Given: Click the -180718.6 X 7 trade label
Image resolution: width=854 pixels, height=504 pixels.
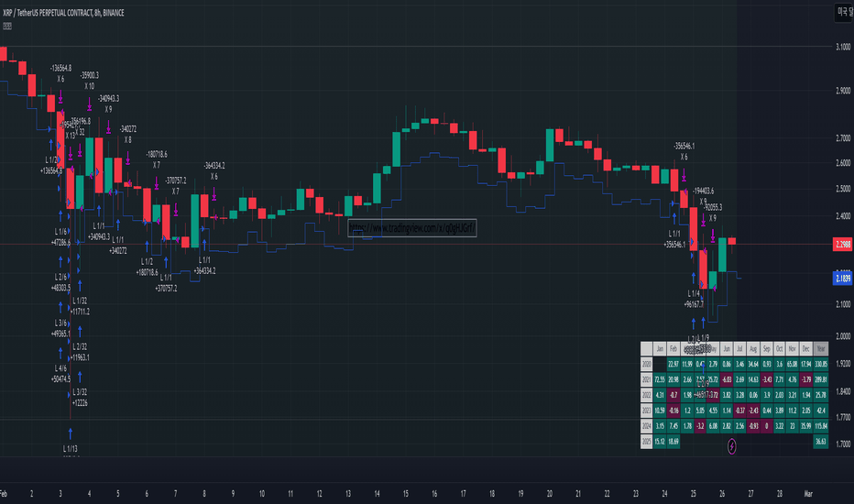Looking at the screenshot, I should [x=157, y=159].
